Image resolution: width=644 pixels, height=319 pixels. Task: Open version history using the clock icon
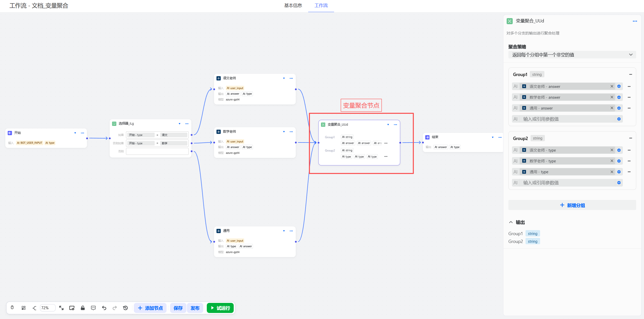125,308
